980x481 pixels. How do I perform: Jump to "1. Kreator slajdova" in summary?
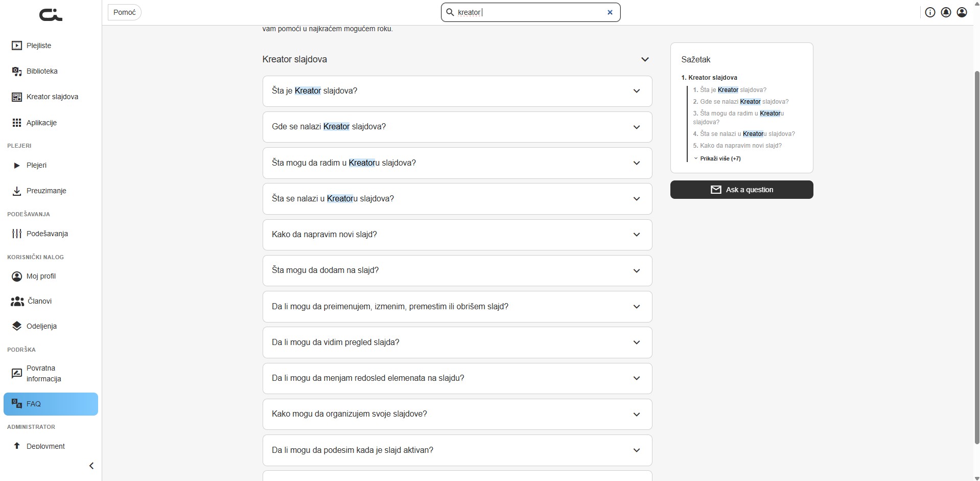709,78
